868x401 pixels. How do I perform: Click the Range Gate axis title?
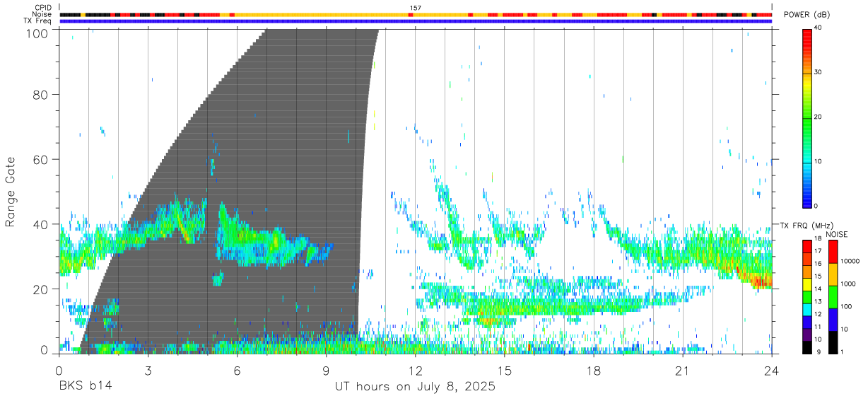pos(11,192)
